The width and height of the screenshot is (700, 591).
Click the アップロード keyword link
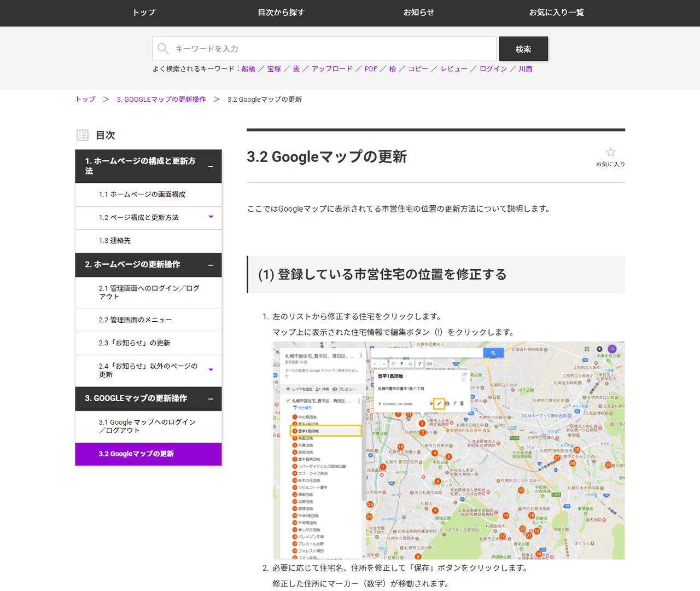[x=332, y=69]
